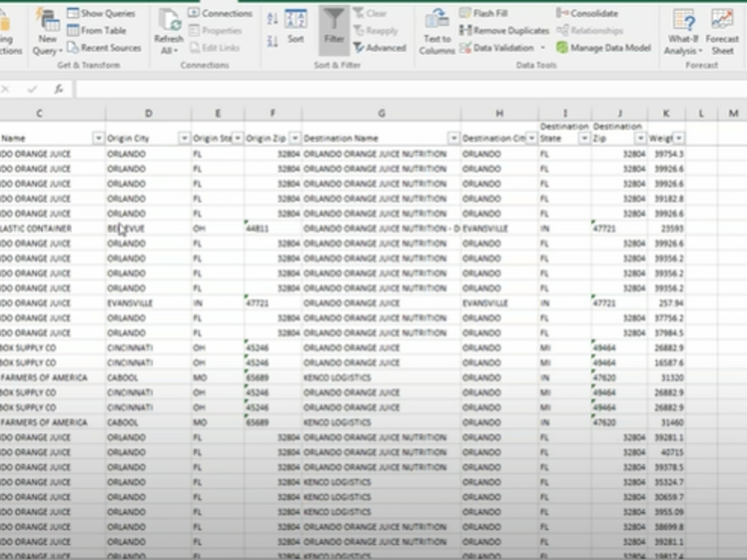The image size is (747, 560).
Task: Open Origin City filter dropdown
Action: (185, 138)
